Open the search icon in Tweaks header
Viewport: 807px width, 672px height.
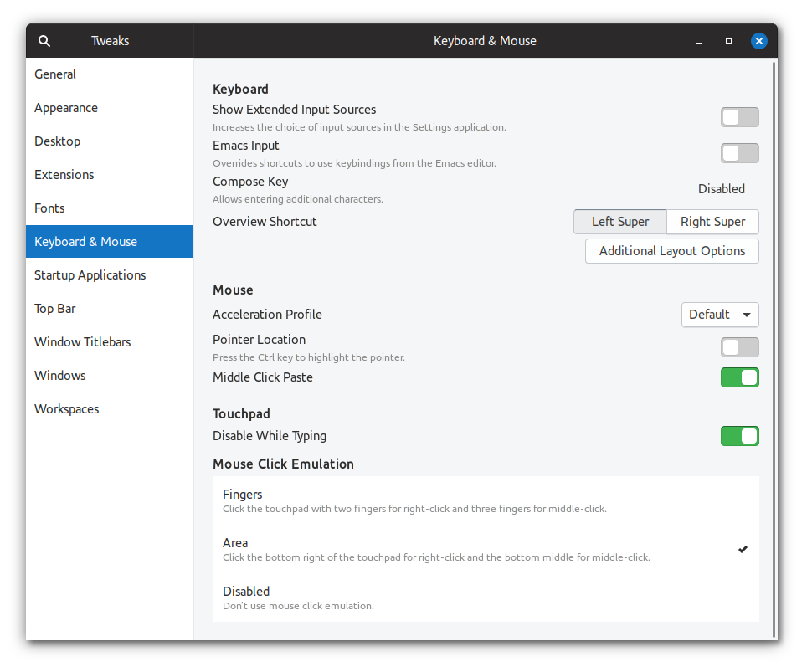(x=44, y=41)
